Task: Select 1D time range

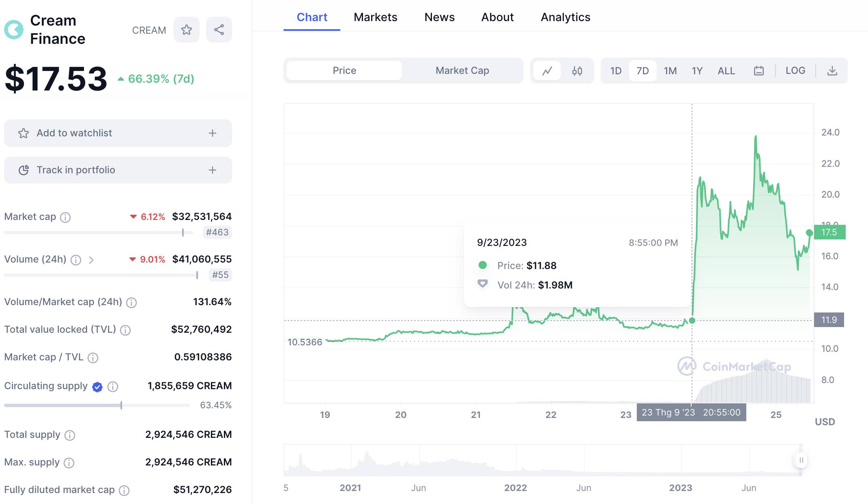Action: click(616, 71)
